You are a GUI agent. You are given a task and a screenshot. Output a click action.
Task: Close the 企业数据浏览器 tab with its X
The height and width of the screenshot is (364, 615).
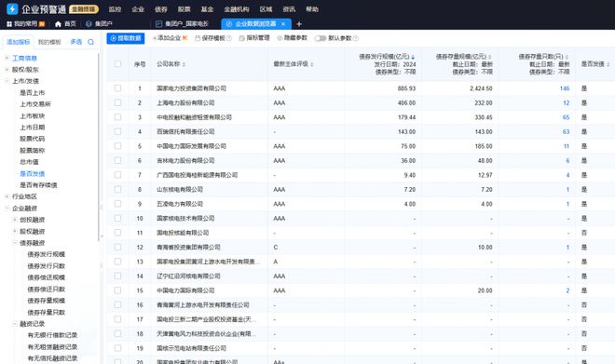tap(283, 24)
